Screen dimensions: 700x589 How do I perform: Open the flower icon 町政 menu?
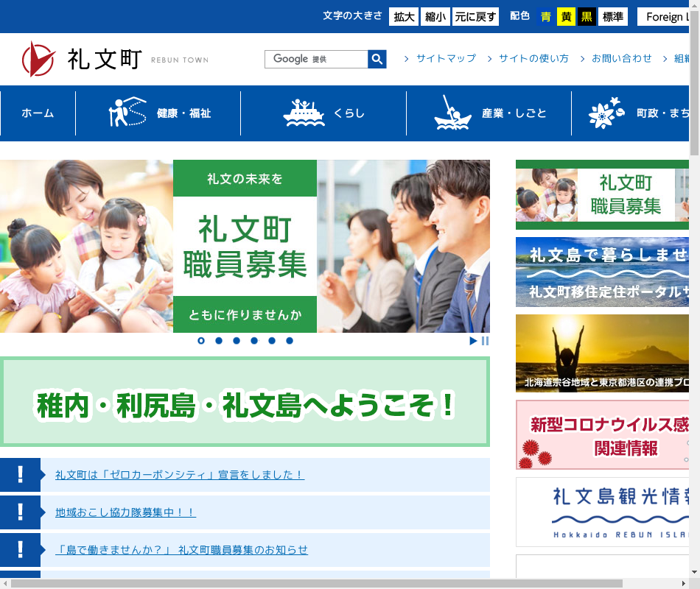[x=637, y=113]
